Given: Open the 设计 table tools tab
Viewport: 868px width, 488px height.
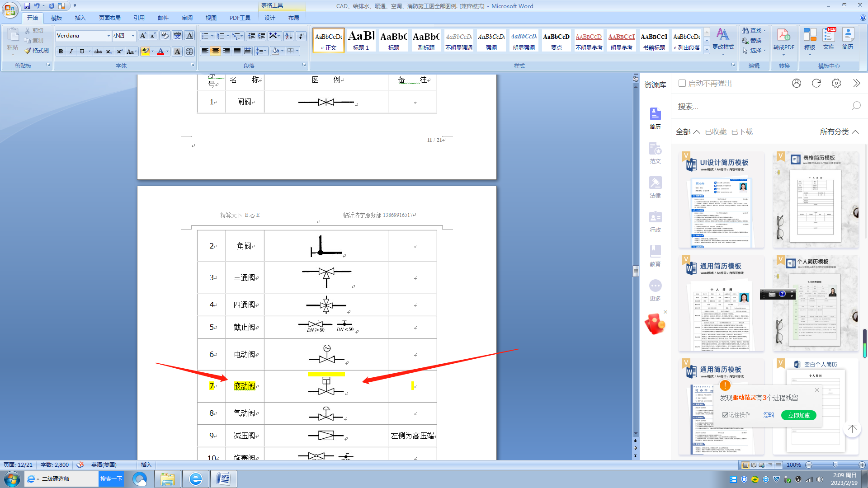Looking at the screenshot, I should [x=270, y=18].
